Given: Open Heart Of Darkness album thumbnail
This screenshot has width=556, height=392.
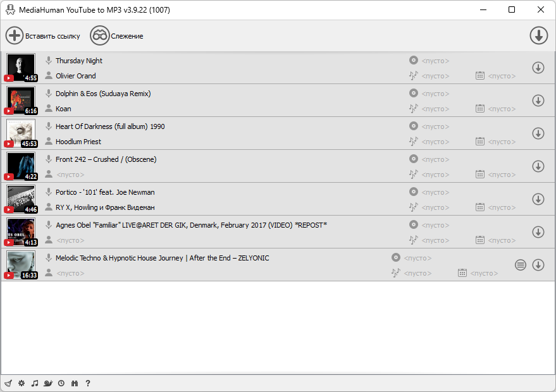Looking at the screenshot, I should tap(21, 133).
